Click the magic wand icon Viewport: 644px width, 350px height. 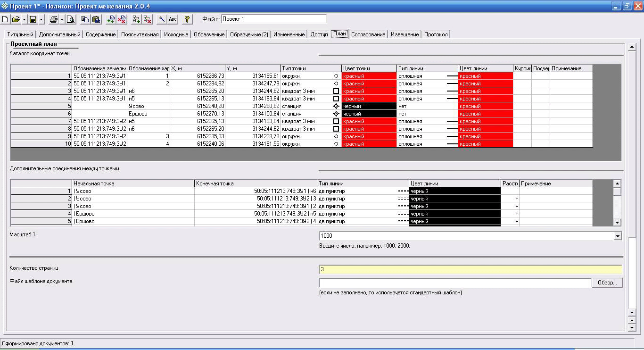click(x=162, y=19)
